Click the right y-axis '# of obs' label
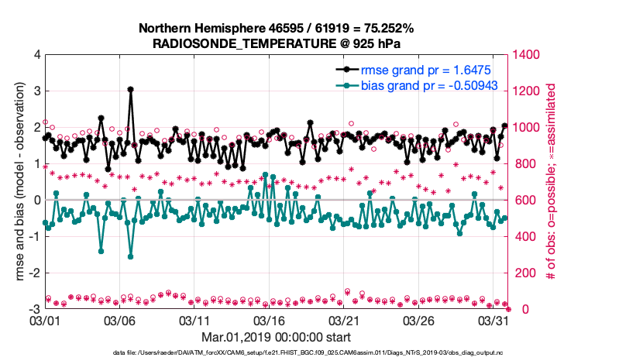Image resolution: width=643 pixels, height=364 pixels. pos(552,181)
